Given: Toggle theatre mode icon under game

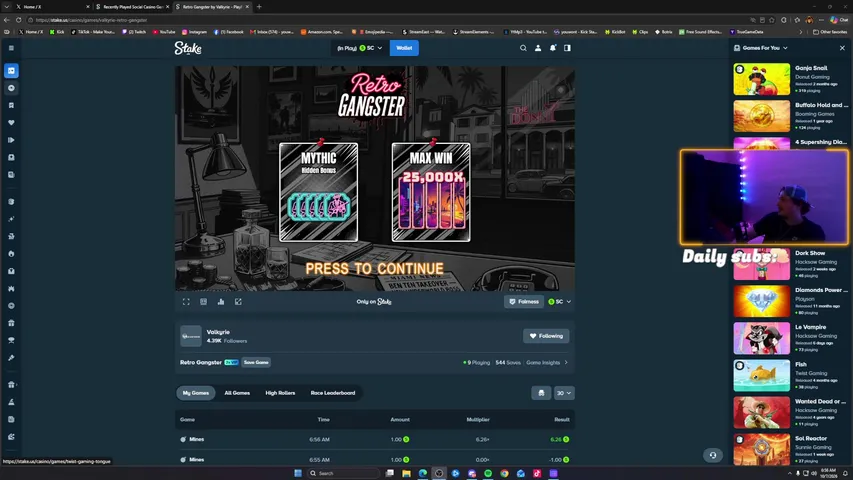Looking at the screenshot, I should 203,301.
